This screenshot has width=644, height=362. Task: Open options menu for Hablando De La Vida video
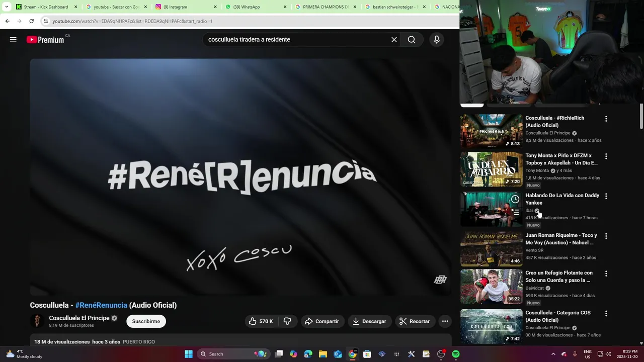tap(606, 196)
